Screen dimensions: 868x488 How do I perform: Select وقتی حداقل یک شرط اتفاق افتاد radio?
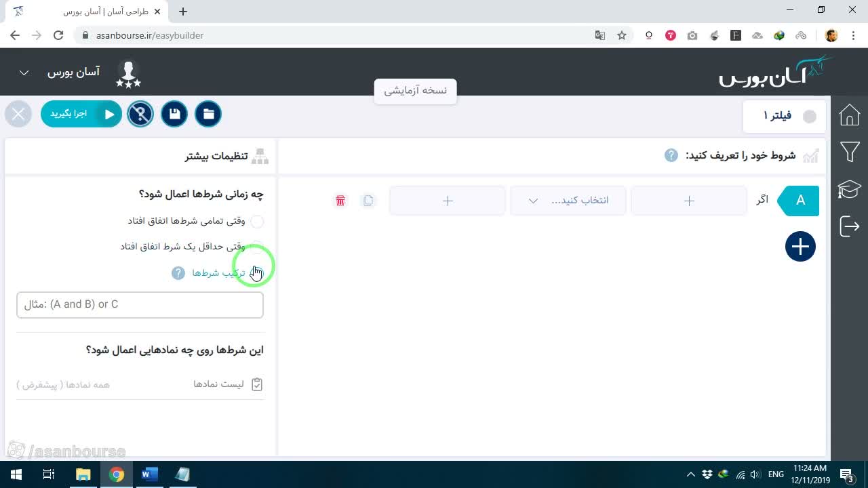257,247
